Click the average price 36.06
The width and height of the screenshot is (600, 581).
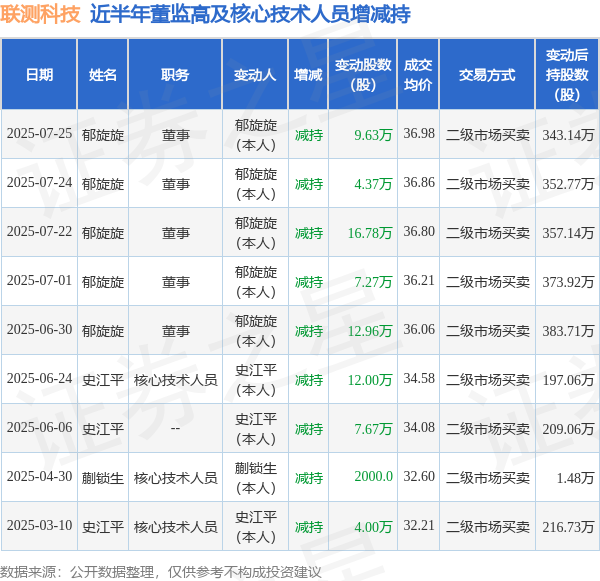click(419, 330)
